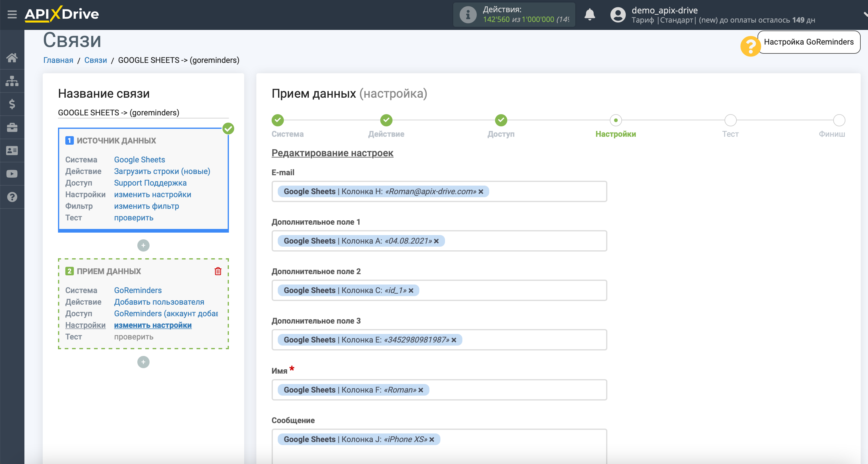Go to the Тест step

[x=730, y=120]
